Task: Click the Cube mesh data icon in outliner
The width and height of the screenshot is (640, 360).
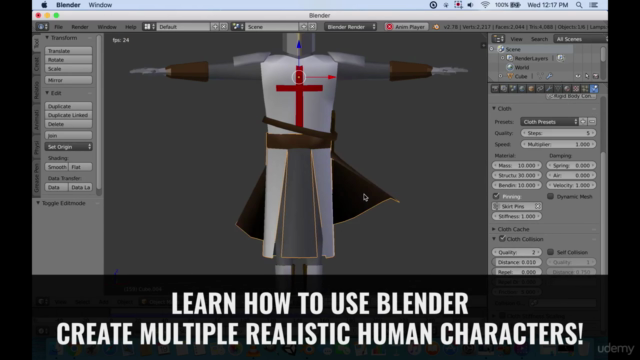Action: (x=540, y=76)
